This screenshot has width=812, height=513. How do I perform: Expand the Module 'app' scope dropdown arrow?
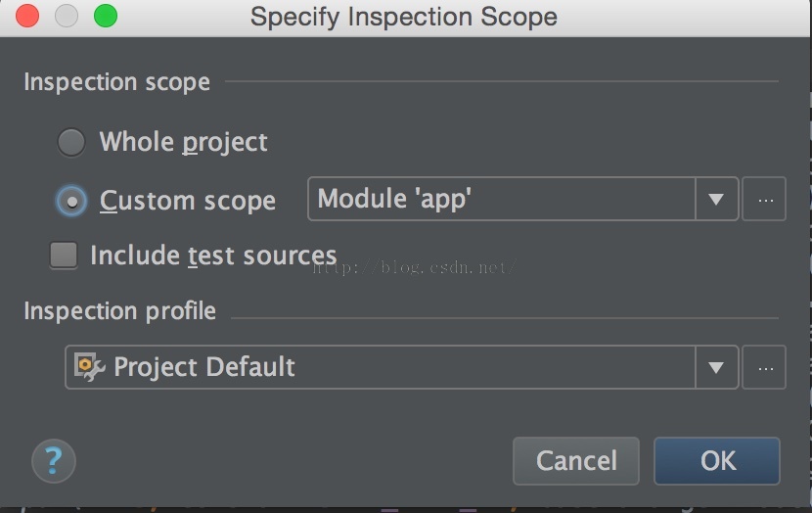(x=716, y=199)
